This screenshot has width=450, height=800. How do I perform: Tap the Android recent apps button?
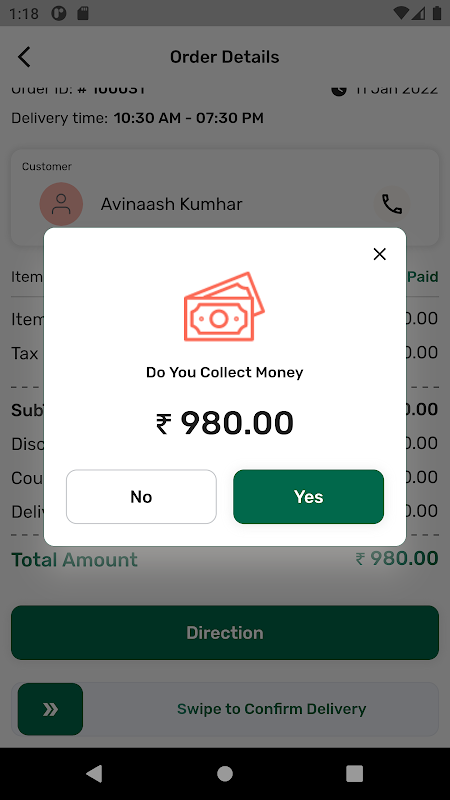point(354,773)
